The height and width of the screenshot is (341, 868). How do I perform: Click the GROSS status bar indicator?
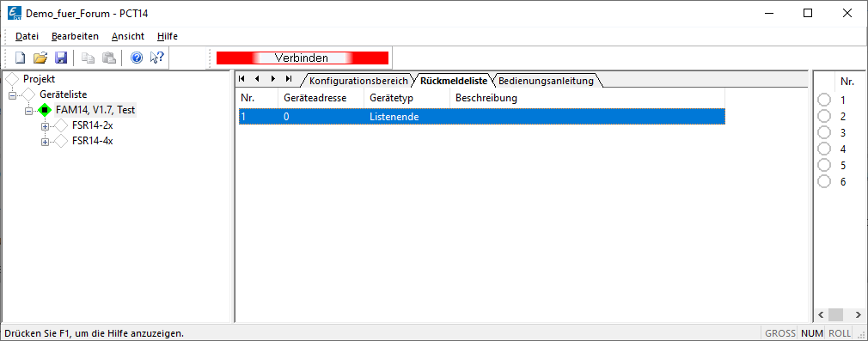(x=779, y=333)
